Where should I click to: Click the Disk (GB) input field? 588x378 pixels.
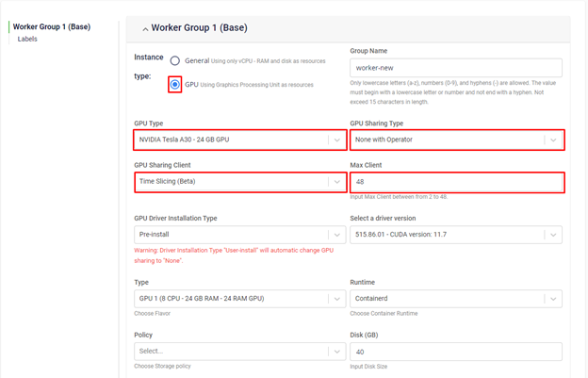coord(455,352)
